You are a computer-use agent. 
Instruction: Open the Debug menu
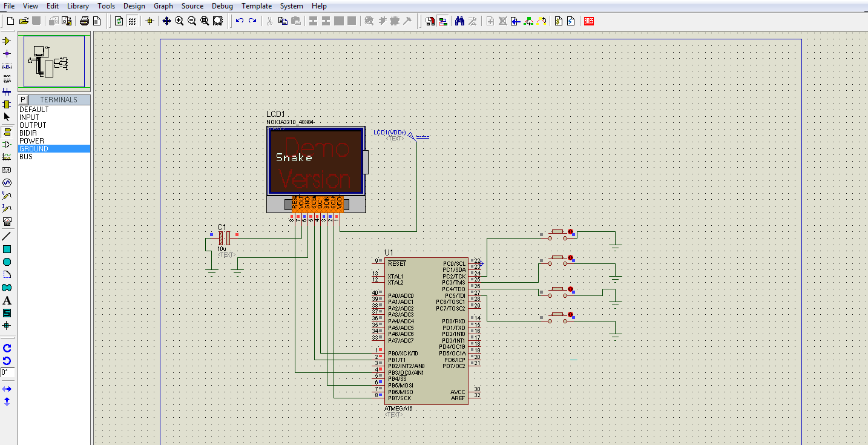pos(222,6)
